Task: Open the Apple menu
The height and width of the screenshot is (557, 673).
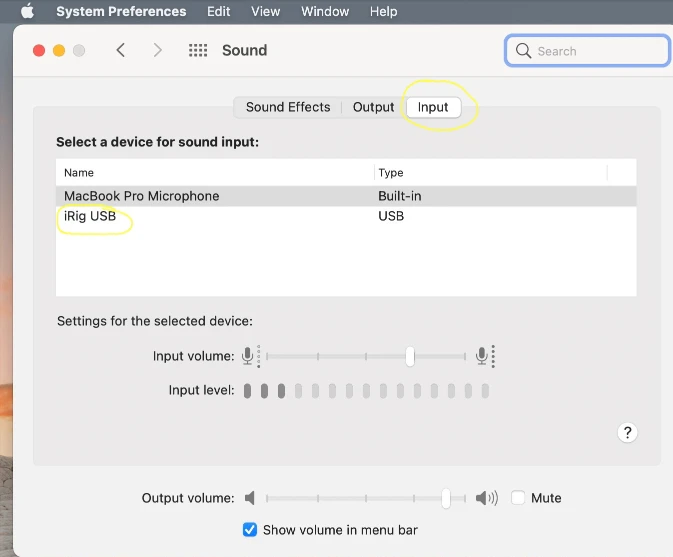Action: (27, 11)
